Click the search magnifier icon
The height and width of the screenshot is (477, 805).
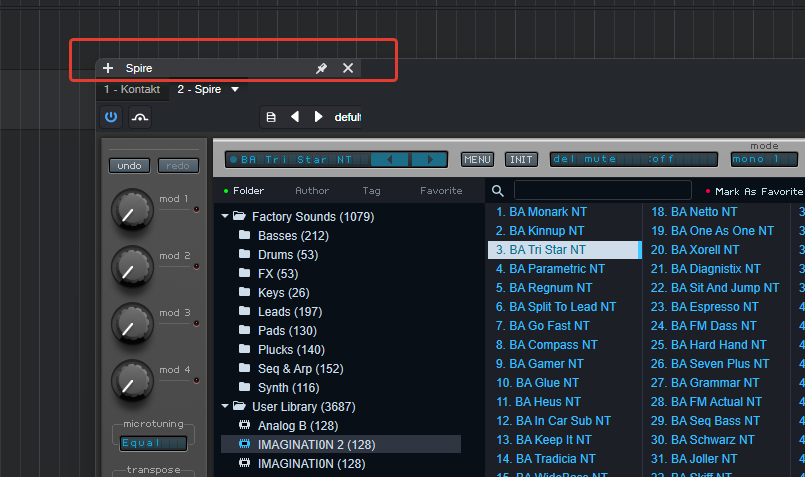tap(497, 191)
